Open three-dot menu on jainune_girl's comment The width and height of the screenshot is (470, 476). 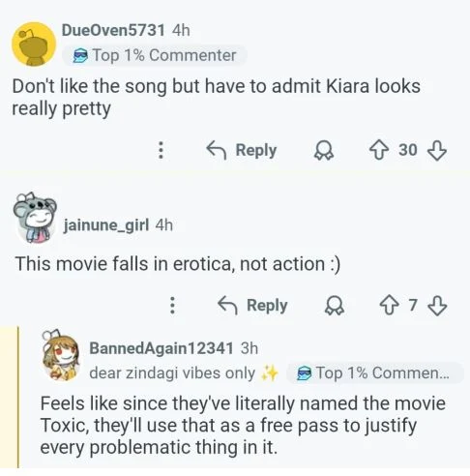(172, 305)
